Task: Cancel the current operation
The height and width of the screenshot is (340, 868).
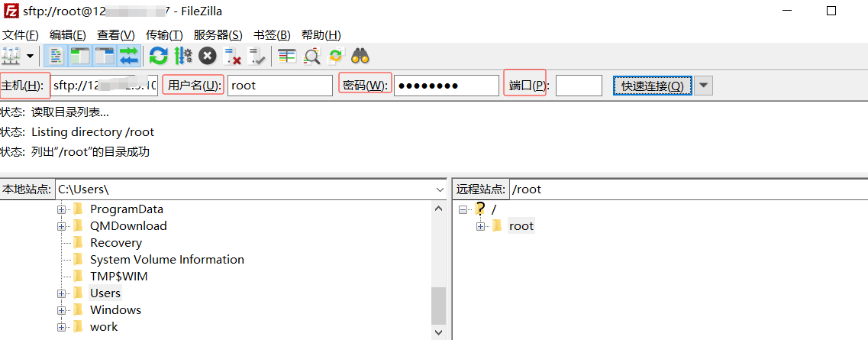Action: click(208, 55)
